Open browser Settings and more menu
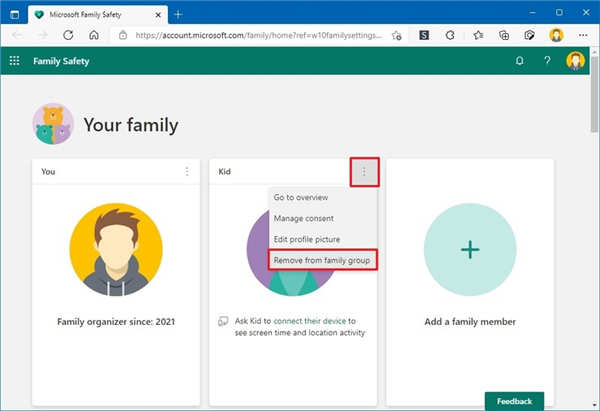600x411 pixels. coord(583,35)
